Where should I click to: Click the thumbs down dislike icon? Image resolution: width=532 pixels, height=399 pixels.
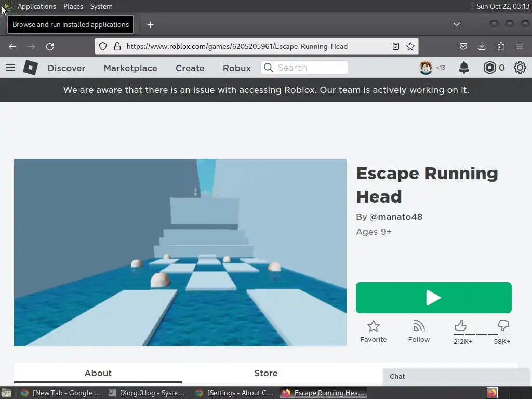pos(503,326)
